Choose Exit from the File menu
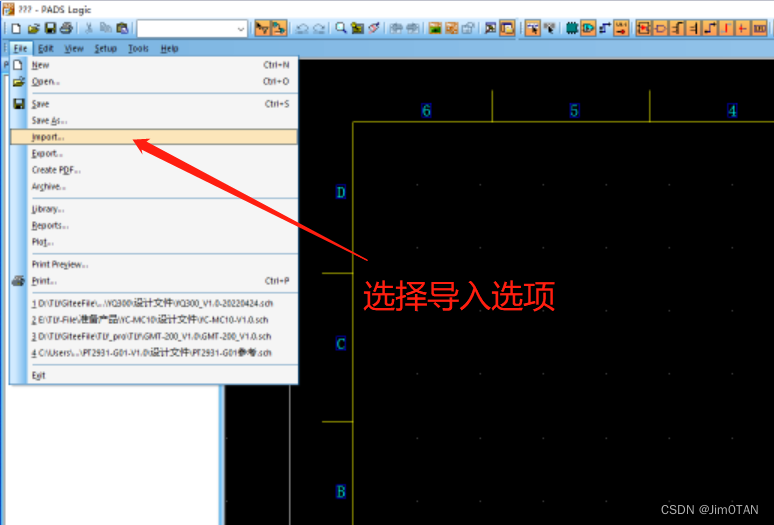 coord(154,375)
